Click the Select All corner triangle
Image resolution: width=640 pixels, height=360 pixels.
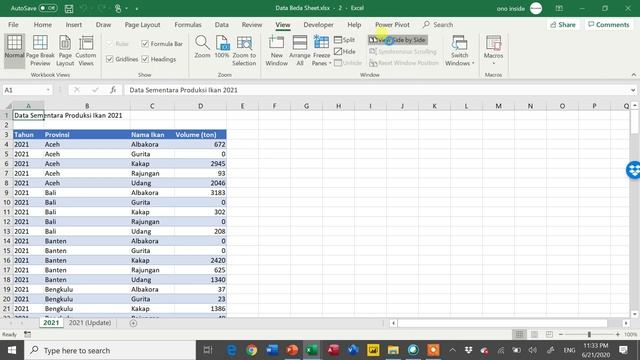[7, 106]
